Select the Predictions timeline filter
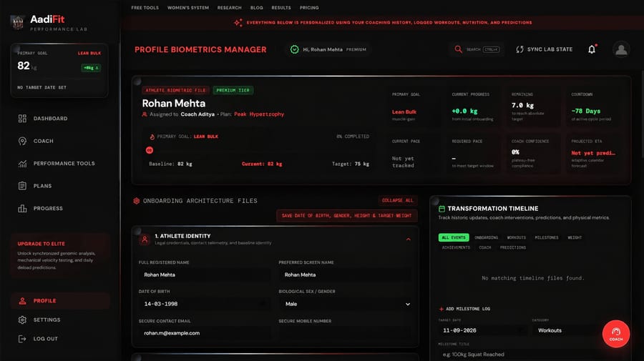Screen dimensions: 644x361 513,248
